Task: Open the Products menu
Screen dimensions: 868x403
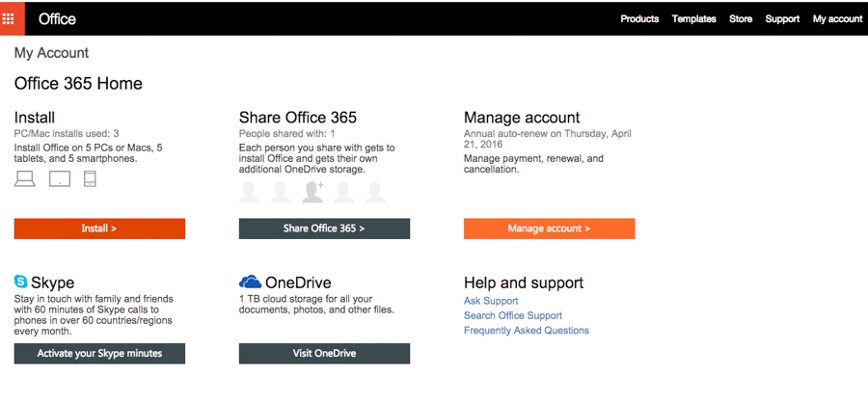Action: tap(639, 19)
